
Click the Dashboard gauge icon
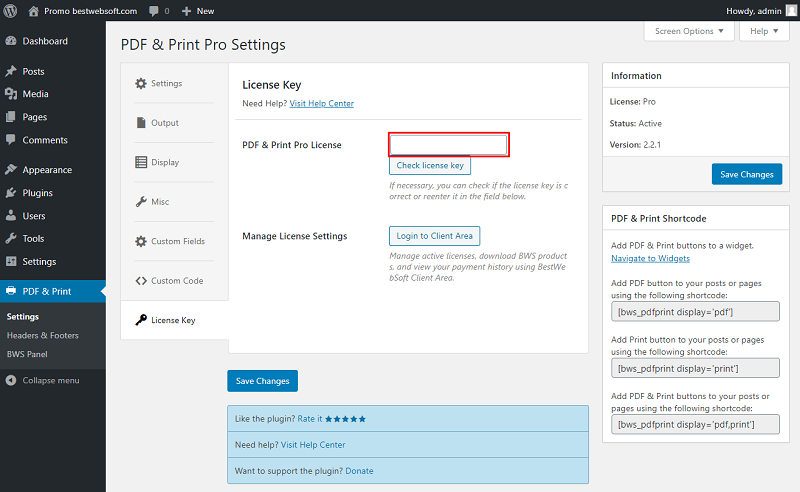(11, 41)
